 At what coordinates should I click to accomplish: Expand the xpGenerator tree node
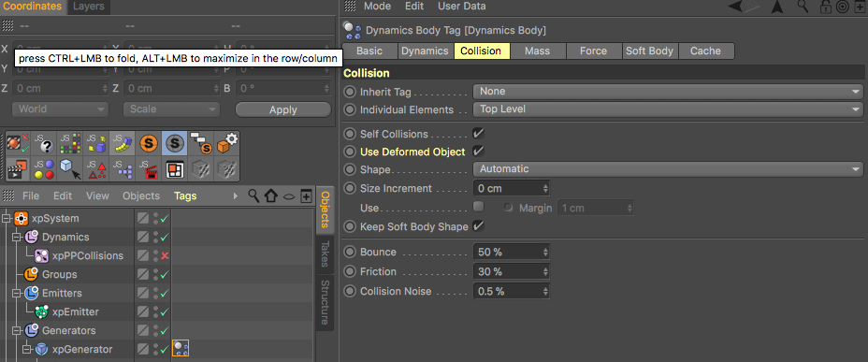click(x=27, y=349)
